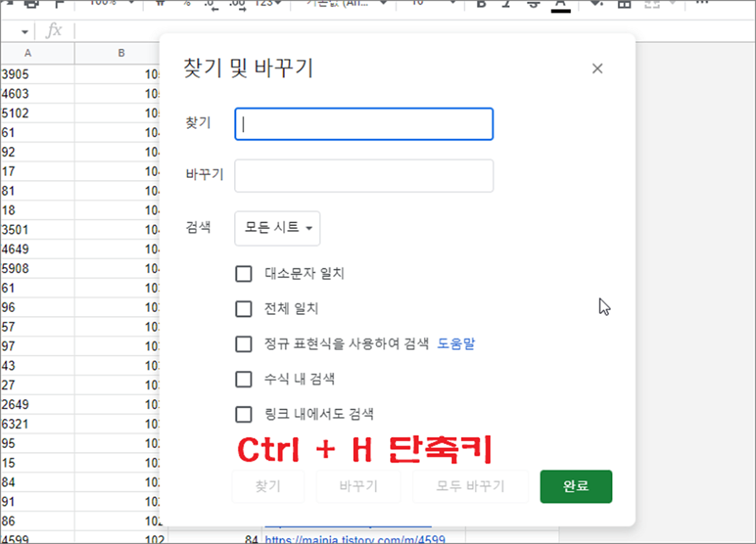Select cell containing 5908
The height and width of the screenshot is (544, 756).
(x=37, y=268)
